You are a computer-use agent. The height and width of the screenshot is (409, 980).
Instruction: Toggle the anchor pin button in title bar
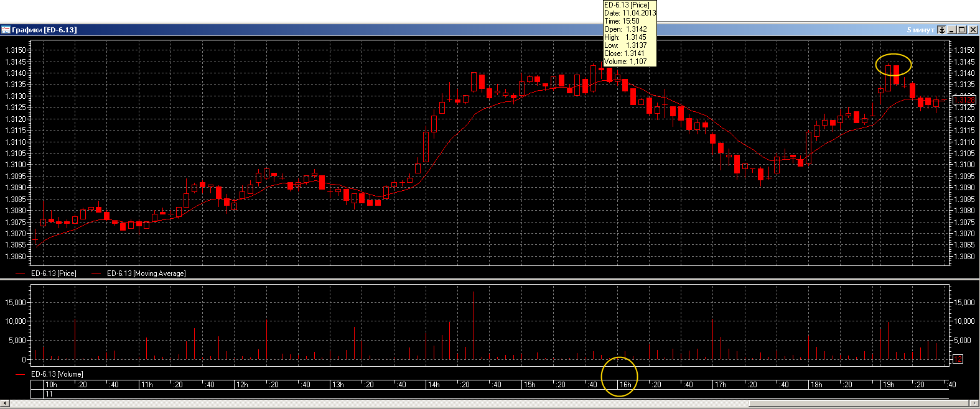[x=942, y=30]
